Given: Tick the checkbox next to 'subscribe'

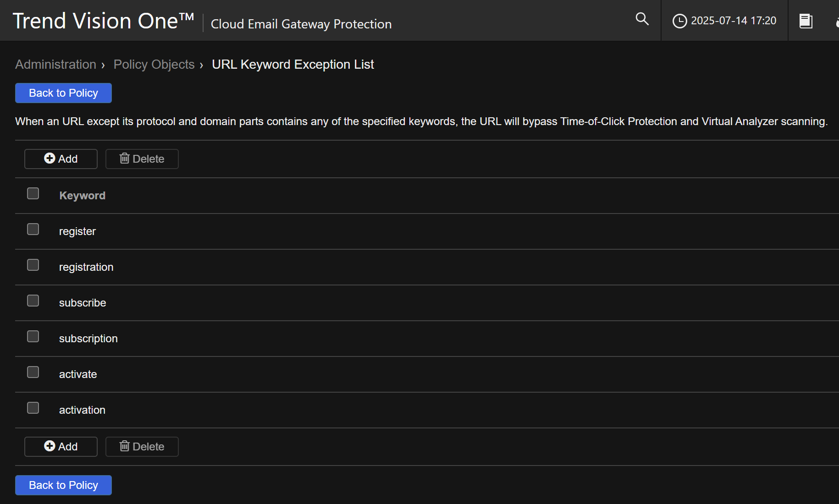Looking at the screenshot, I should pyautogui.click(x=33, y=301).
